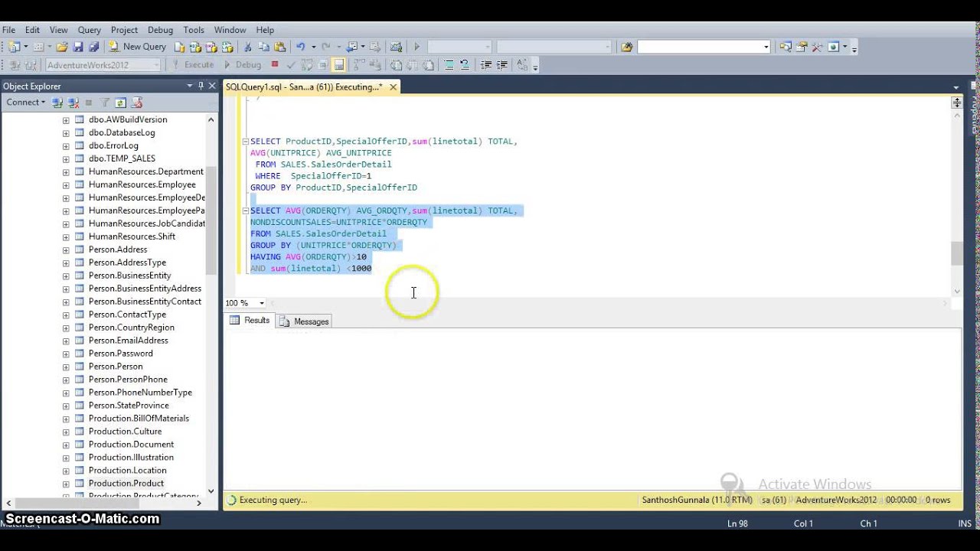Screen dimensions: 980x551
Task: Expand the HumanResources.Shift table node
Action: coord(66,237)
